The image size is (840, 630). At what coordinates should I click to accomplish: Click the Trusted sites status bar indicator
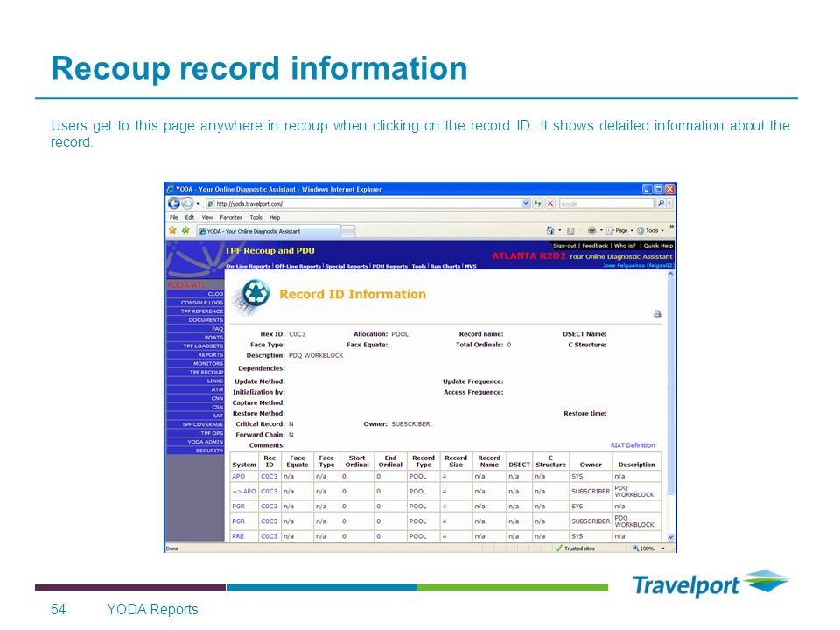click(576, 549)
